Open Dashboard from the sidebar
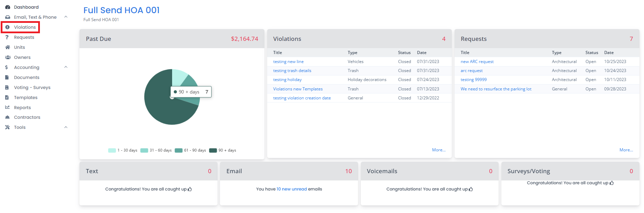Image resolution: width=644 pixels, height=213 pixels. pyautogui.click(x=26, y=7)
